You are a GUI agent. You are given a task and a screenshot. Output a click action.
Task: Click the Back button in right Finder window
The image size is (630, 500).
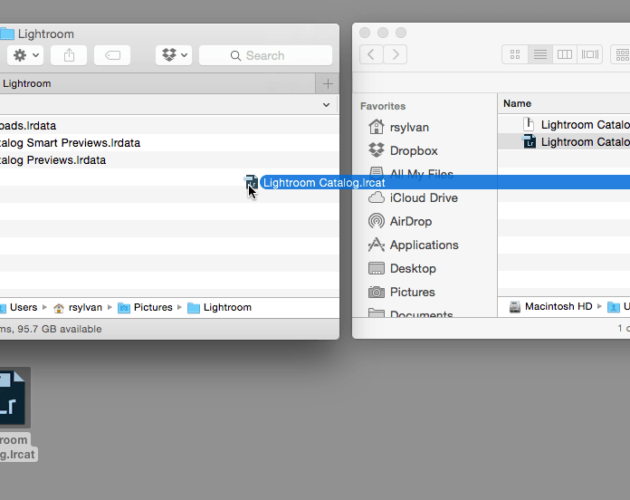pos(371,54)
